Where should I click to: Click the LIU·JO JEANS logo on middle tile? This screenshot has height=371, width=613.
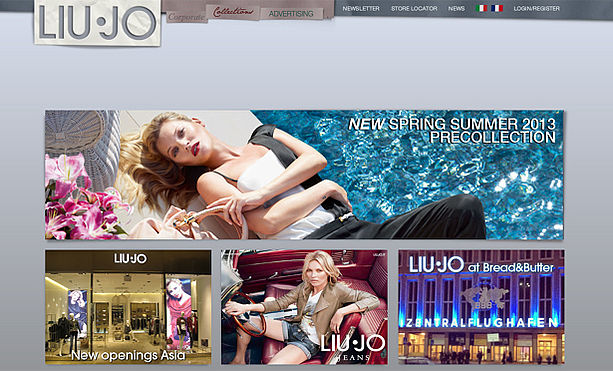coord(353,348)
